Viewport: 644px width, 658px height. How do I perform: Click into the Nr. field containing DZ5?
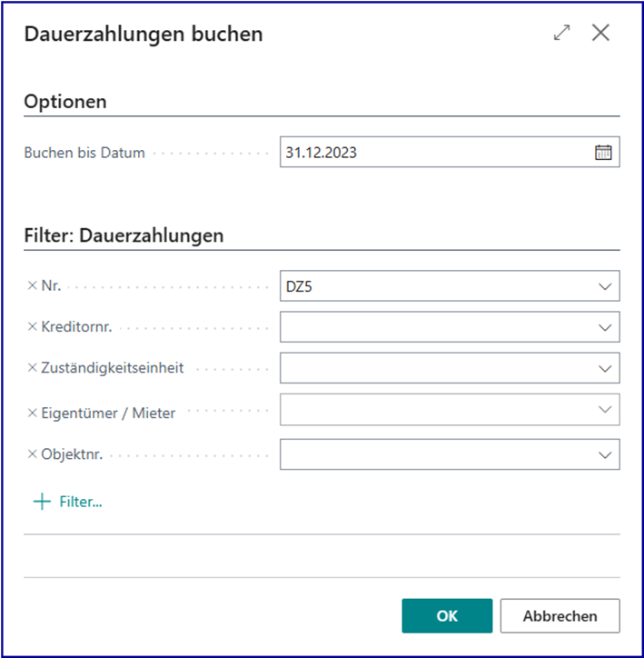pos(434,286)
